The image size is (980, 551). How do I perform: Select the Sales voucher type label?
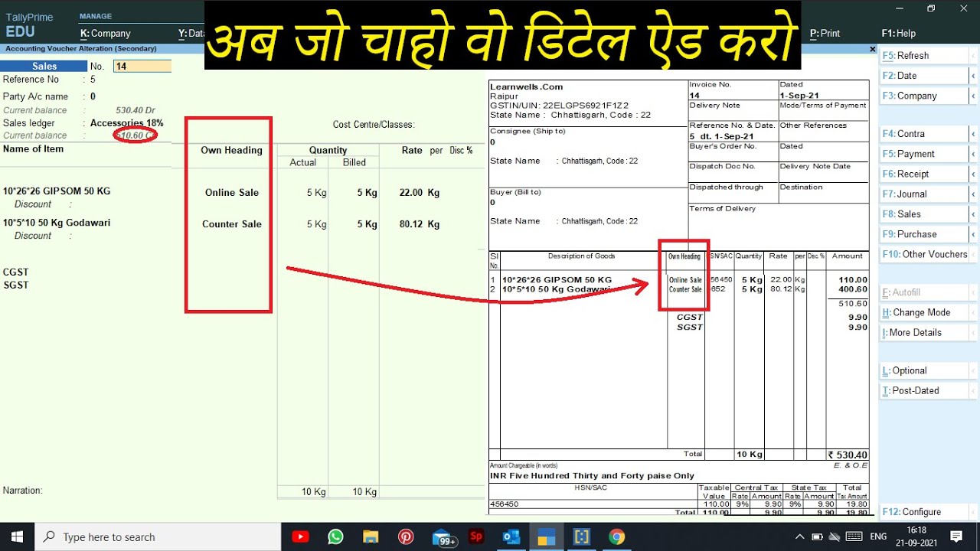pyautogui.click(x=44, y=67)
